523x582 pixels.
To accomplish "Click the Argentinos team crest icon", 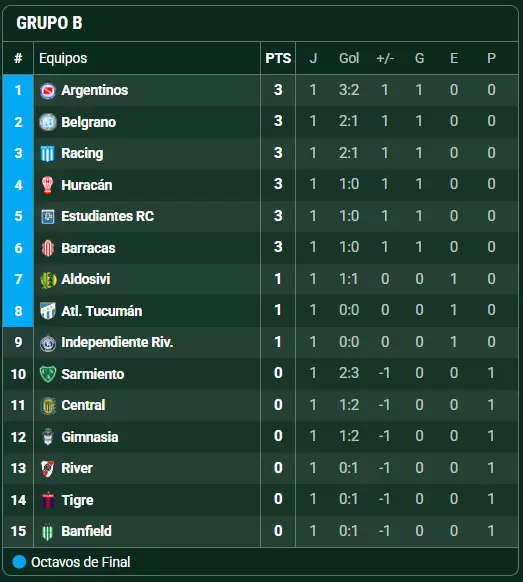I will pyautogui.click(x=48, y=91).
